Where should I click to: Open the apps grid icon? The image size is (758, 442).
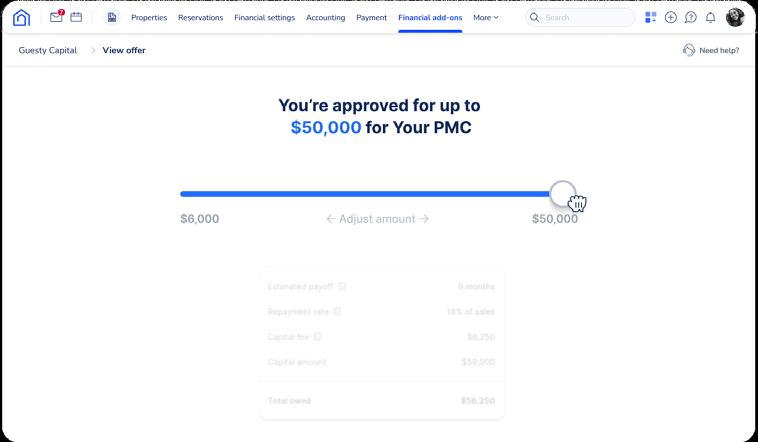(x=651, y=17)
